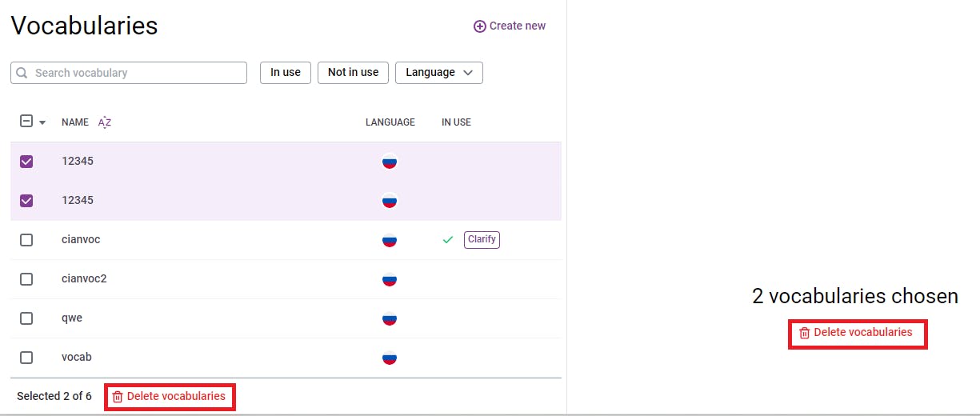Tick the qwe vocabulary checkbox
The width and height of the screenshot is (980, 416).
point(26,318)
